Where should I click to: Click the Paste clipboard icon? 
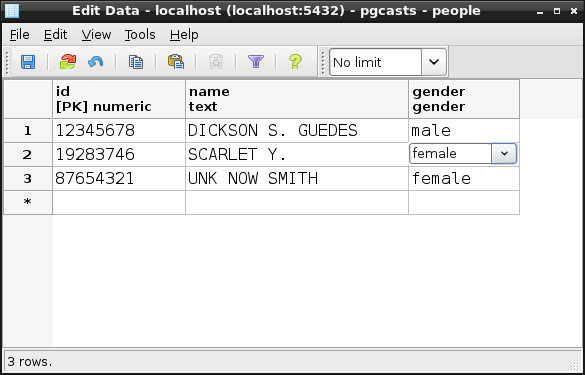(176, 62)
